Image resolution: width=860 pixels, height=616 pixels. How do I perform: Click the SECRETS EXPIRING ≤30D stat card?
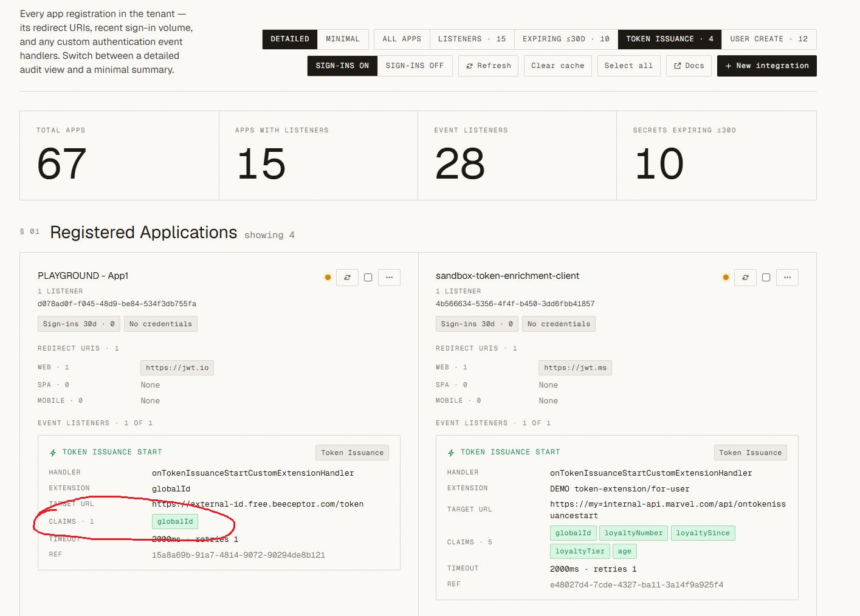[716, 156]
